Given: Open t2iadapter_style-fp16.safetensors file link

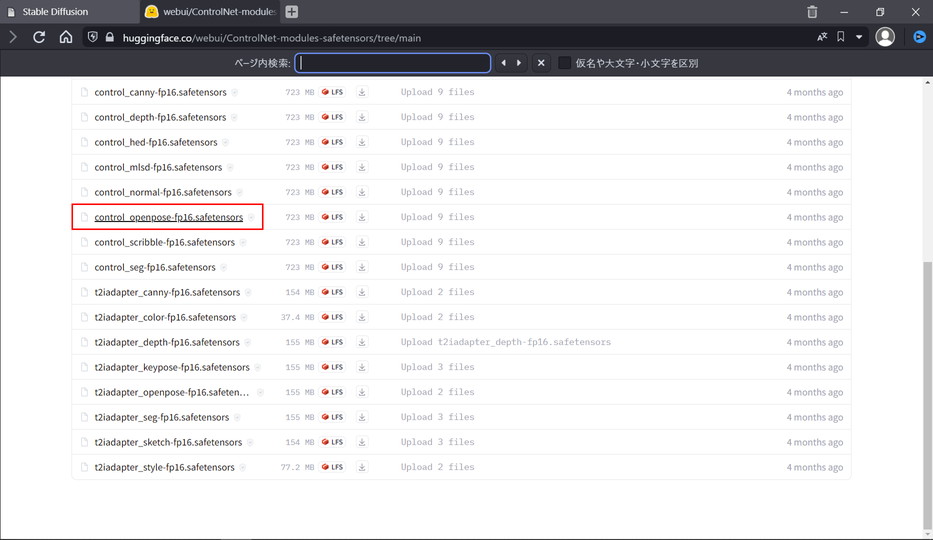Looking at the screenshot, I should tap(164, 467).
